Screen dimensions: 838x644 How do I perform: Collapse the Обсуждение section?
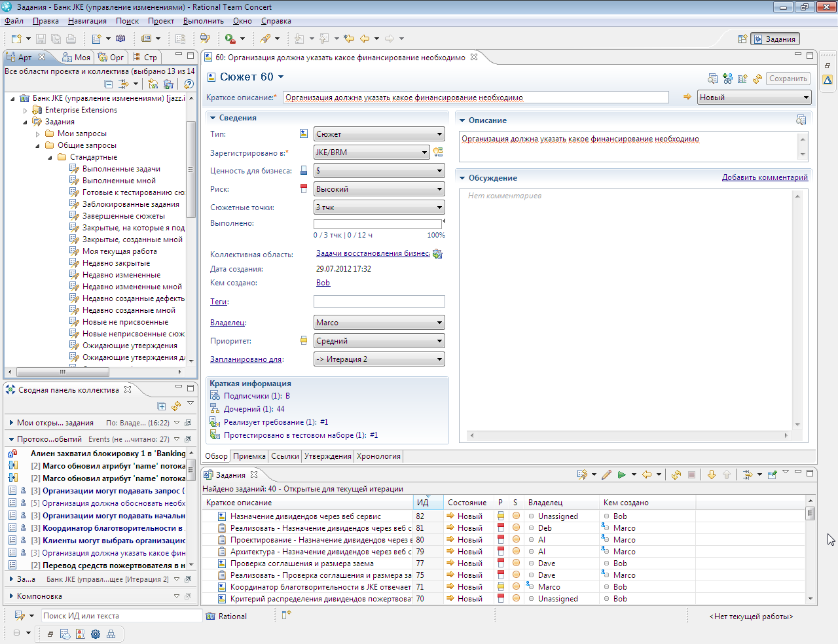pyautogui.click(x=462, y=178)
